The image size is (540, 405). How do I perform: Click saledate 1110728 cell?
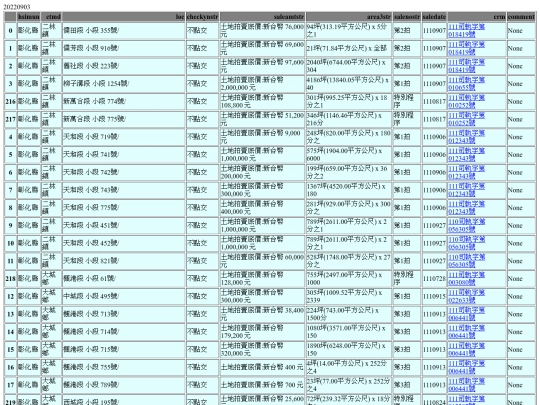pyautogui.click(x=434, y=279)
